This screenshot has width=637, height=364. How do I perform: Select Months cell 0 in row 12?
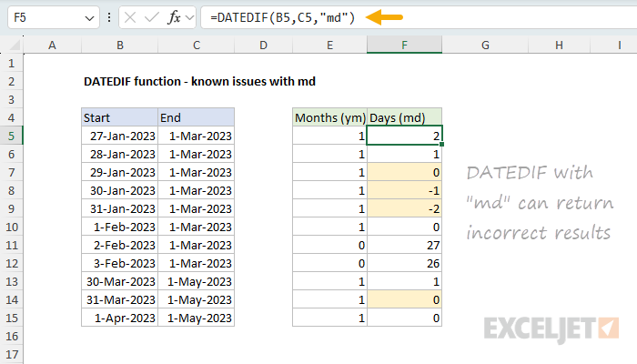point(329,263)
